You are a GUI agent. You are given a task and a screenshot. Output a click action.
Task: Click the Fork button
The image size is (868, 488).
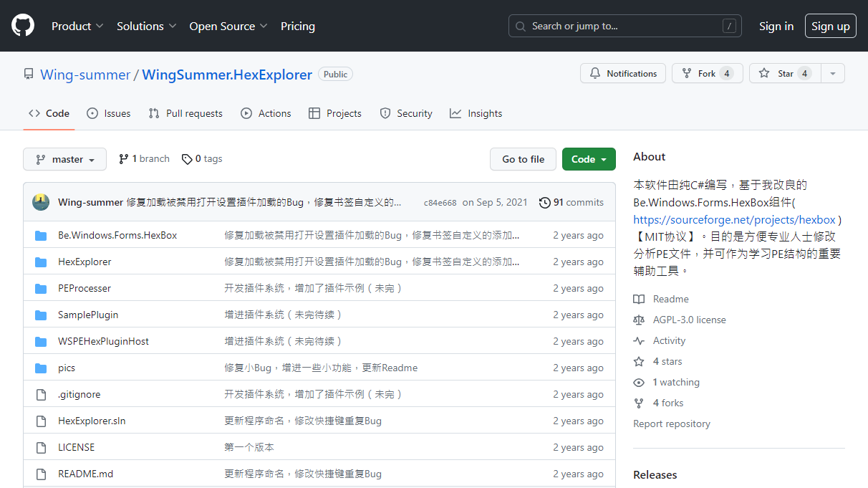[x=706, y=73]
